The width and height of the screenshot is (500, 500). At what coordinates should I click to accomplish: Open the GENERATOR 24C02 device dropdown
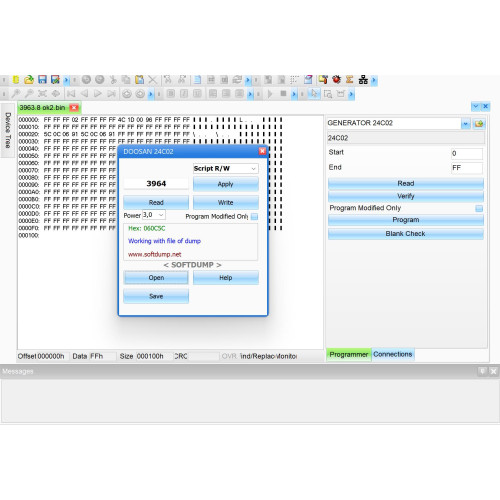click(466, 124)
